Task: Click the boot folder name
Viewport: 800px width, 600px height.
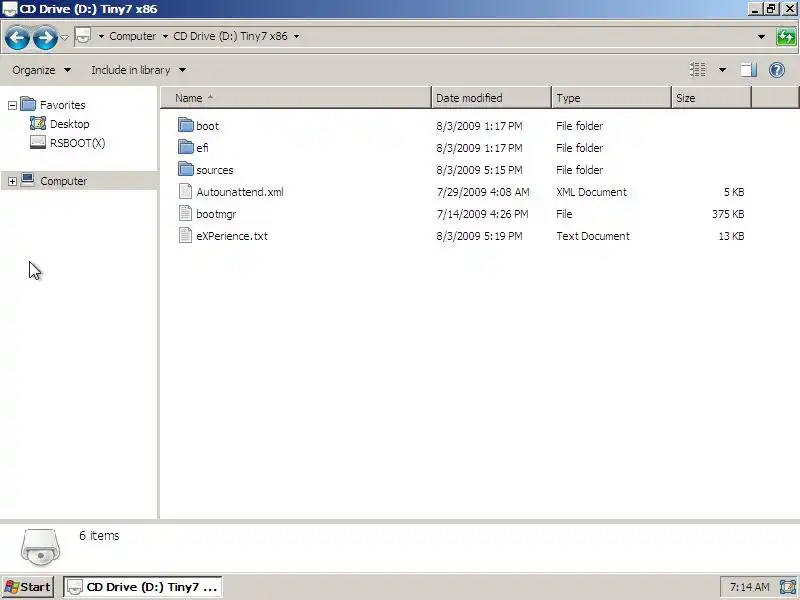Action: [207, 126]
